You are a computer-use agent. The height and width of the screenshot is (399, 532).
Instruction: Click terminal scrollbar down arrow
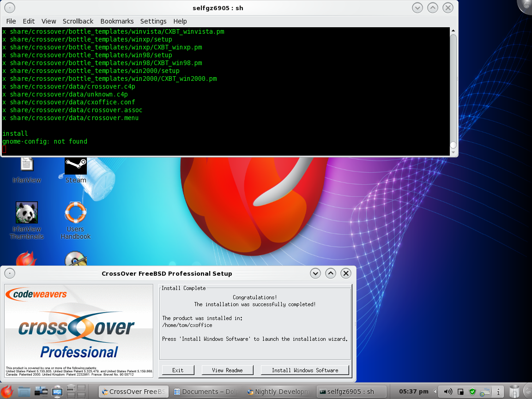tap(453, 152)
